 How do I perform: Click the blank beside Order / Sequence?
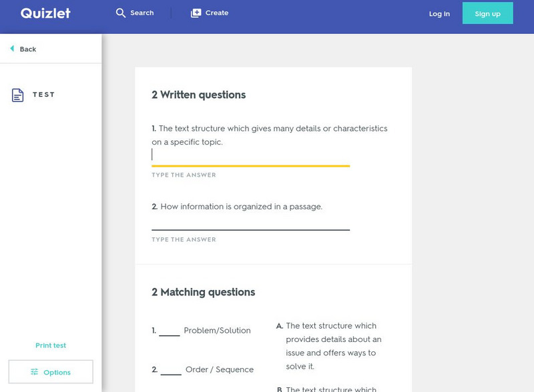[171, 369]
